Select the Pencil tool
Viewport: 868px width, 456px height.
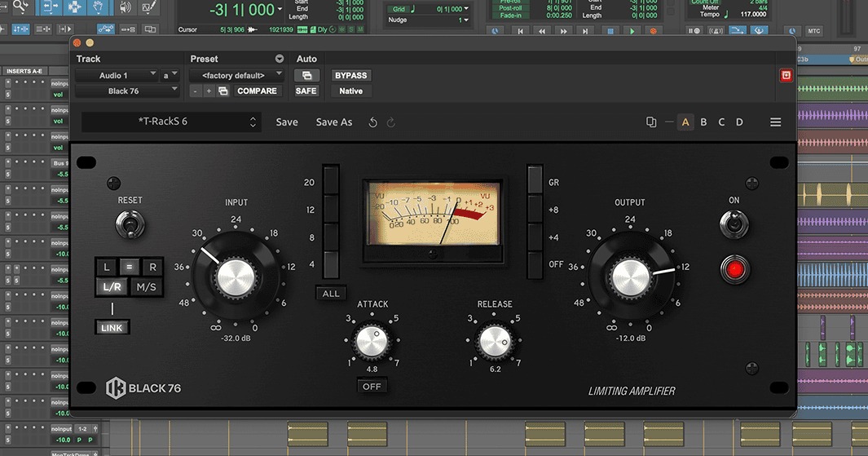point(148,7)
